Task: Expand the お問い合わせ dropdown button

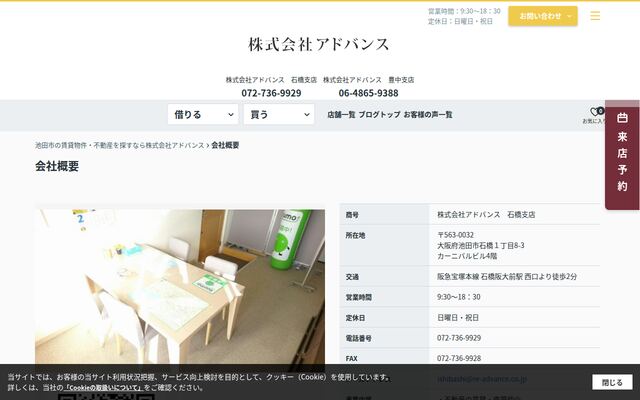Action: pos(543,16)
